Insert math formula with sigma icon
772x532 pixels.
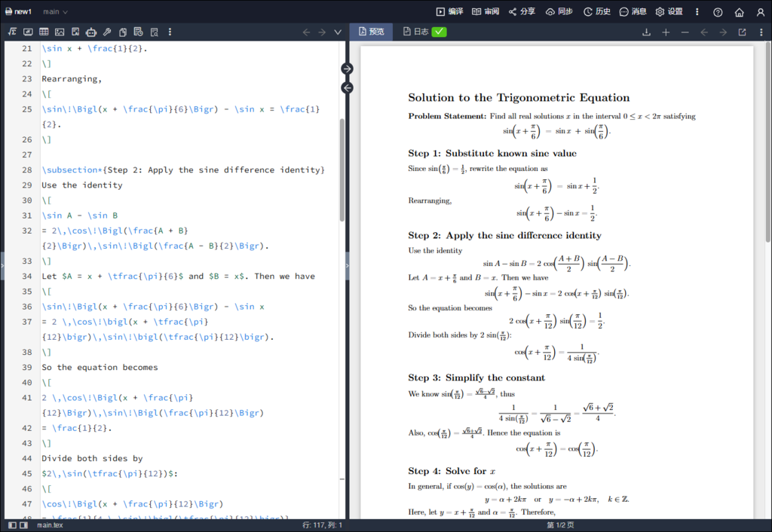pyautogui.click(x=12, y=32)
